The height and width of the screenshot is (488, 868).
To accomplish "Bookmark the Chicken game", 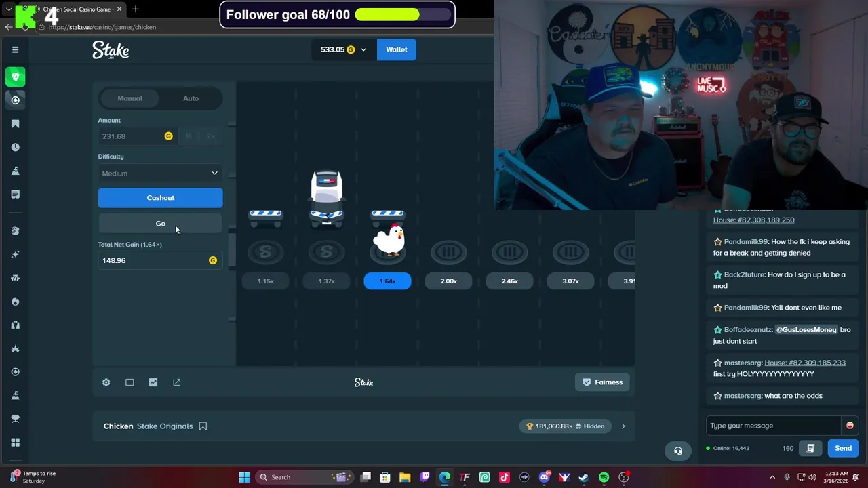I will coord(203,426).
